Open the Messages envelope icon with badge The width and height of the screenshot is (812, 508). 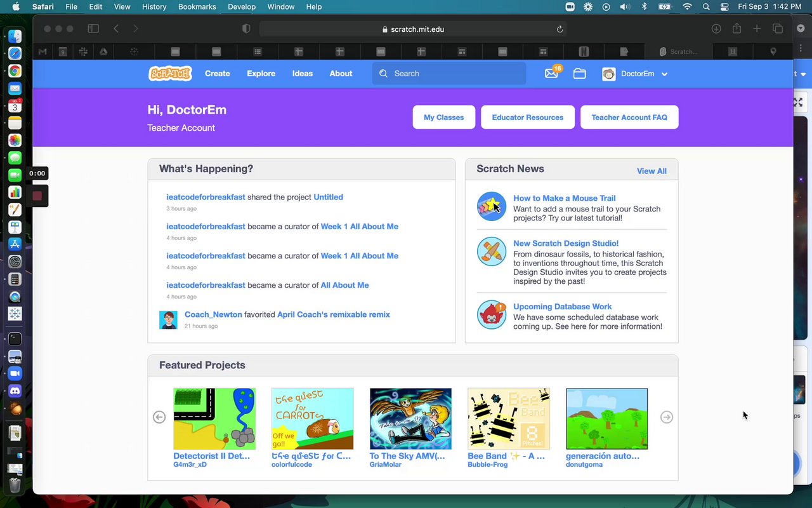click(552, 74)
